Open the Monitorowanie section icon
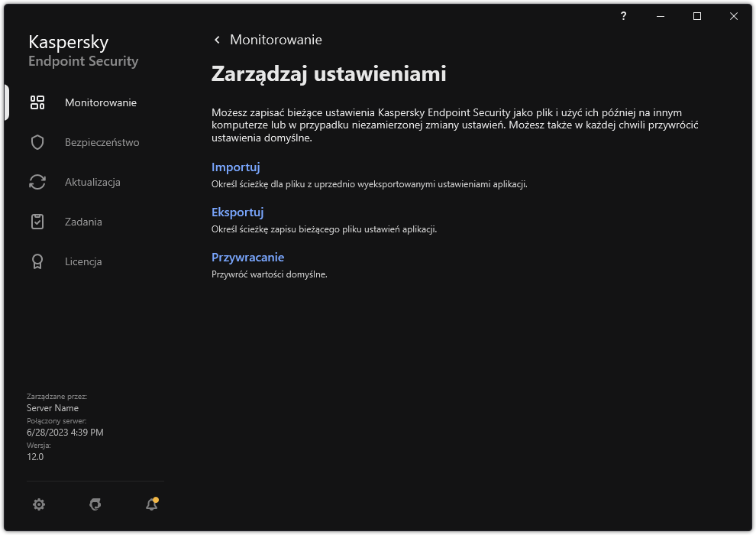Viewport: 756px width, 535px height. point(36,102)
